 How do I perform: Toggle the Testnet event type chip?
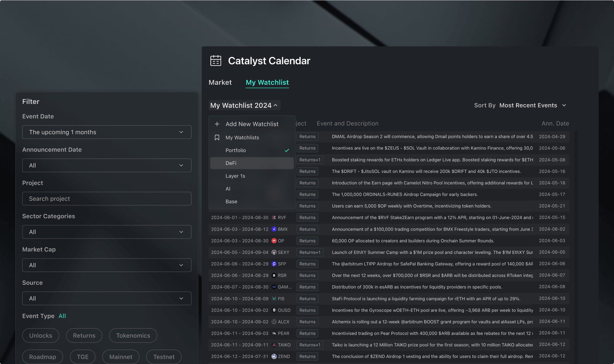(164, 357)
